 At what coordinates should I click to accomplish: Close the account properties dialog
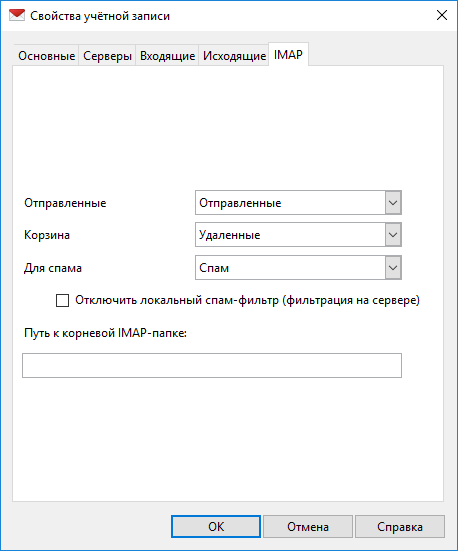click(x=441, y=15)
